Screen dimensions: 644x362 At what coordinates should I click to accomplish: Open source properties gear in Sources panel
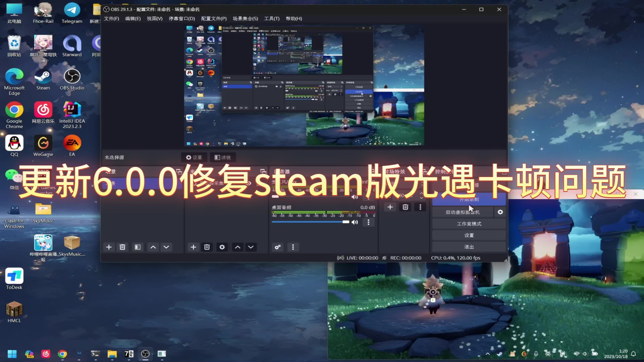[222, 247]
